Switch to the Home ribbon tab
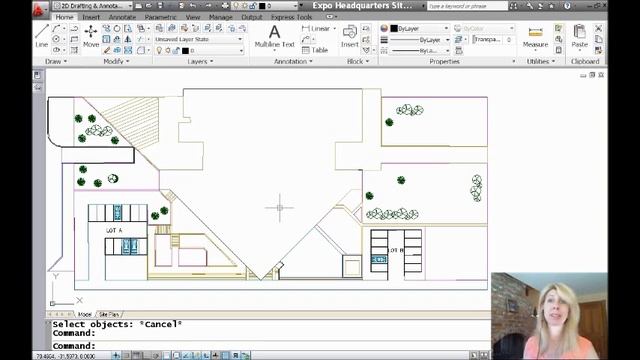The height and width of the screenshot is (360, 640). (64, 17)
